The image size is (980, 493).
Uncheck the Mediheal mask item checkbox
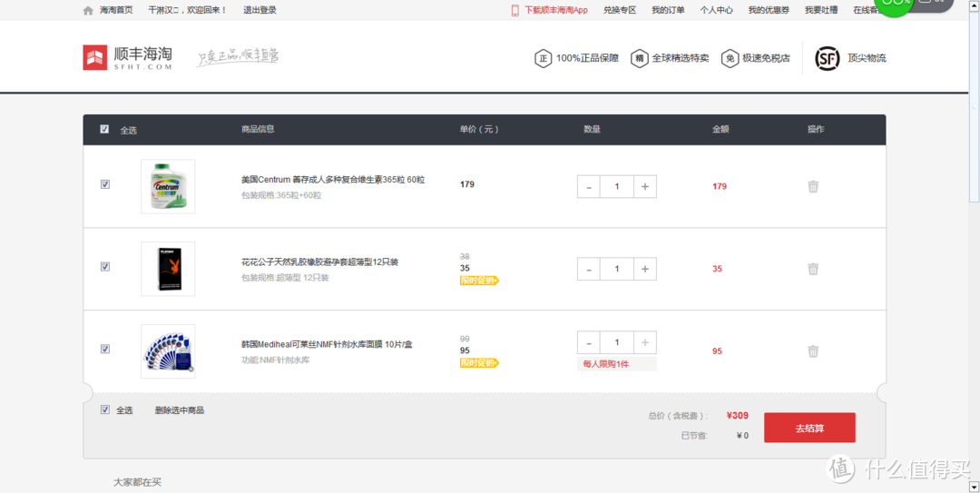(x=105, y=350)
